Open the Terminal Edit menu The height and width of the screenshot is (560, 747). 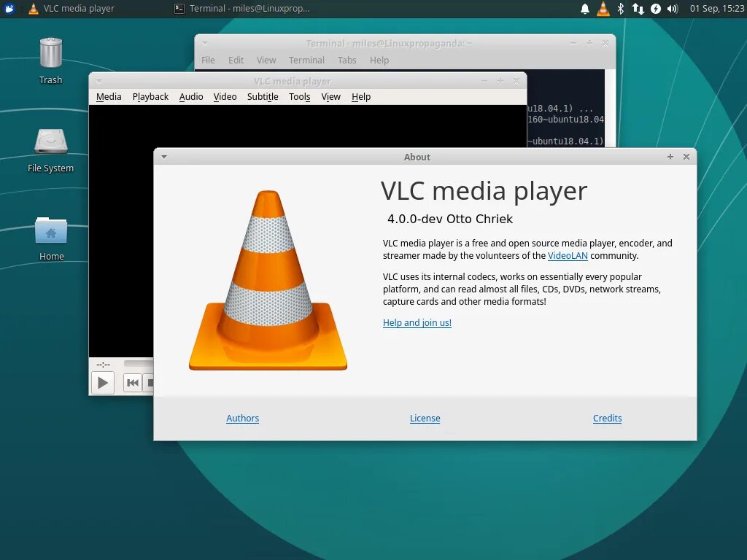tap(236, 61)
